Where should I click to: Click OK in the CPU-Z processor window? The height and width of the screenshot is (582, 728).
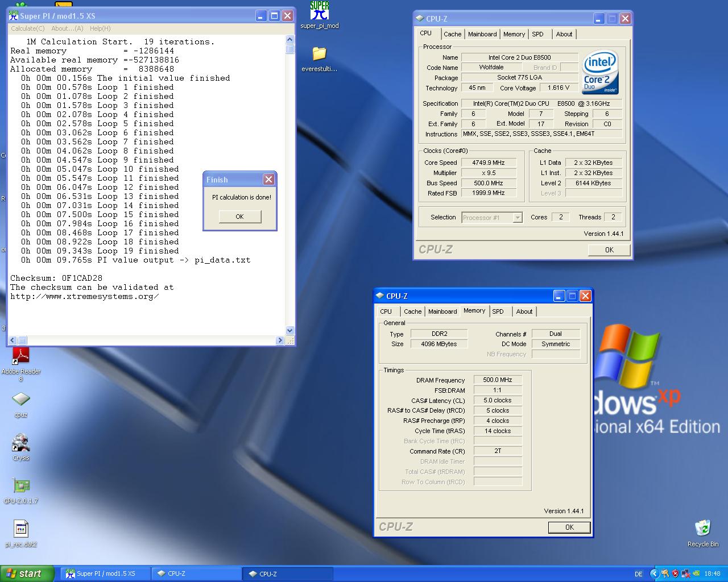609,250
